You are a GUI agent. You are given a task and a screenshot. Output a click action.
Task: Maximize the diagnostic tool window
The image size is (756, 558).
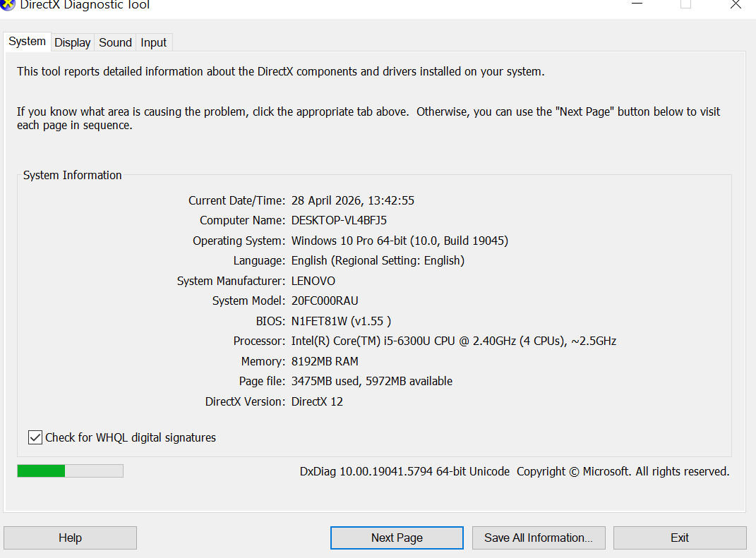685,4
